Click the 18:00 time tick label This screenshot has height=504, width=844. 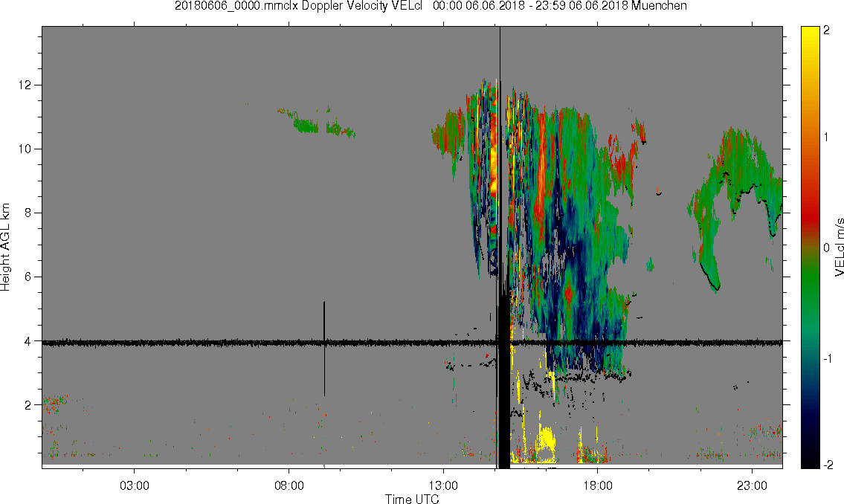[598, 486]
